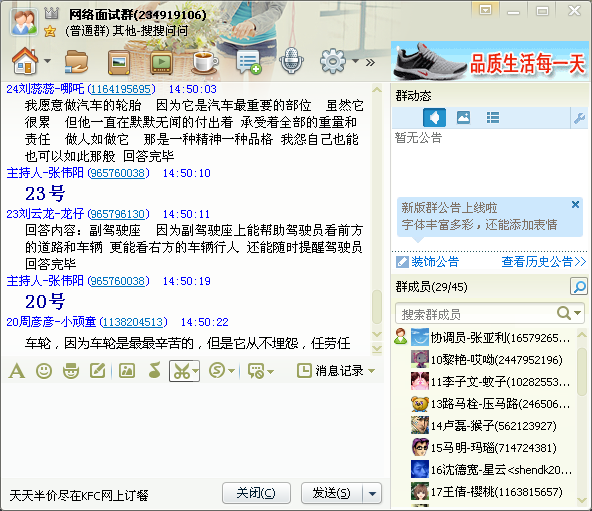Expand the message bubble dropdown arrow
Image resolution: width=592 pixels, height=511 pixels.
coord(270,372)
